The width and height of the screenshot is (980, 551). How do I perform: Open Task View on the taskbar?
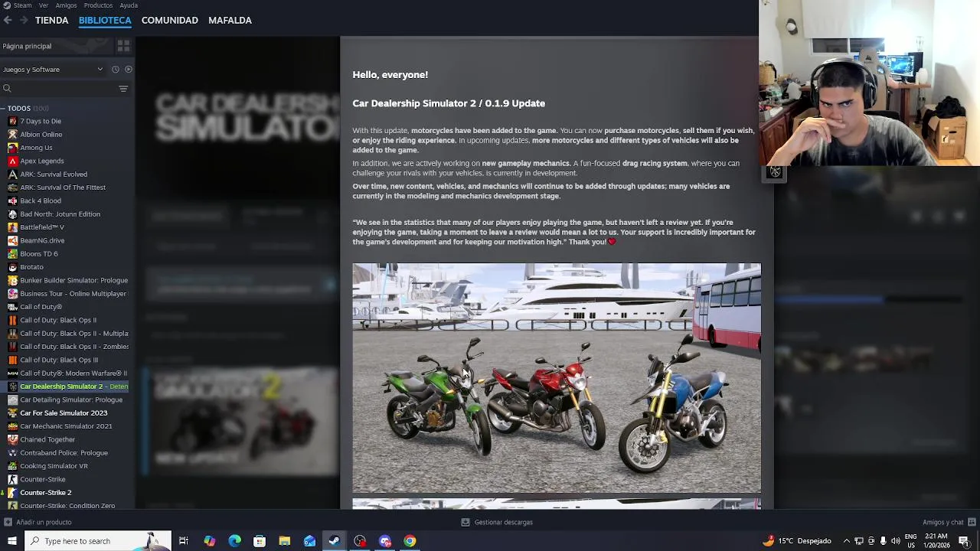pos(184,541)
